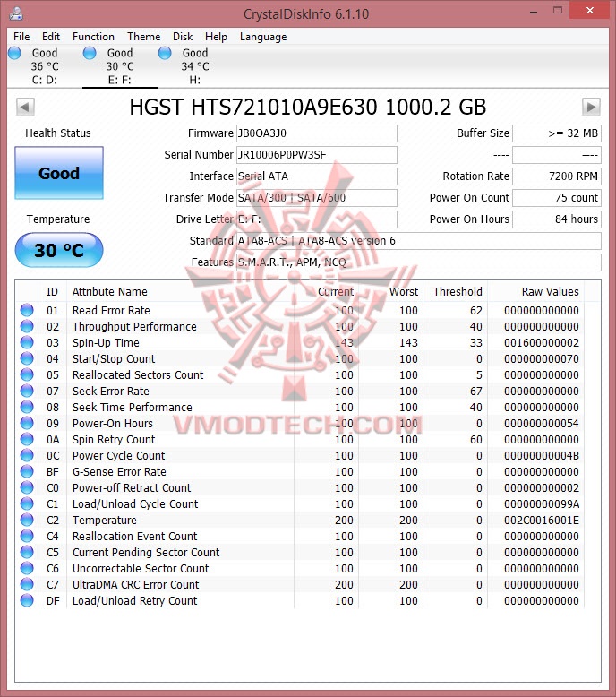This screenshot has width=616, height=697.
Task: Click status orb for Reallocated Sectors Count
Action: (x=27, y=374)
